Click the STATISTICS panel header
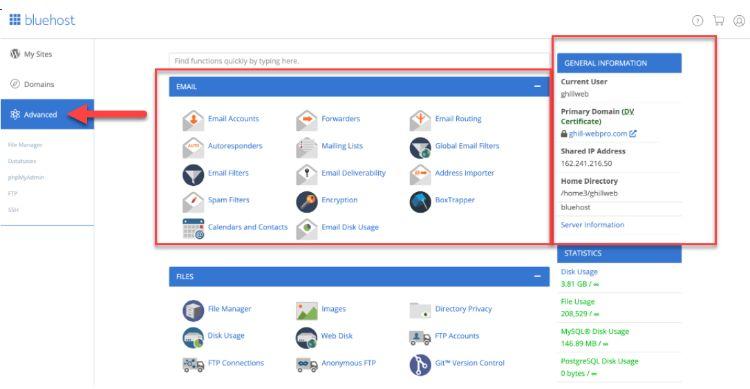This screenshot has height=389, width=750. click(619, 254)
